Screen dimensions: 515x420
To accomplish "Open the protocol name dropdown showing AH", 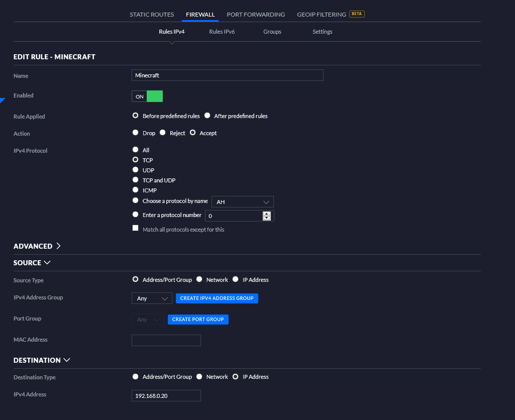I will (243, 202).
